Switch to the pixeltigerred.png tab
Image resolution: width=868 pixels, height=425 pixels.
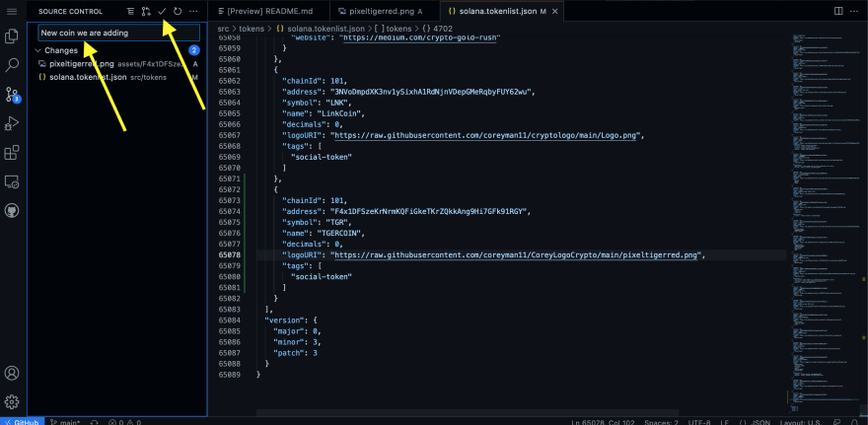(x=386, y=11)
